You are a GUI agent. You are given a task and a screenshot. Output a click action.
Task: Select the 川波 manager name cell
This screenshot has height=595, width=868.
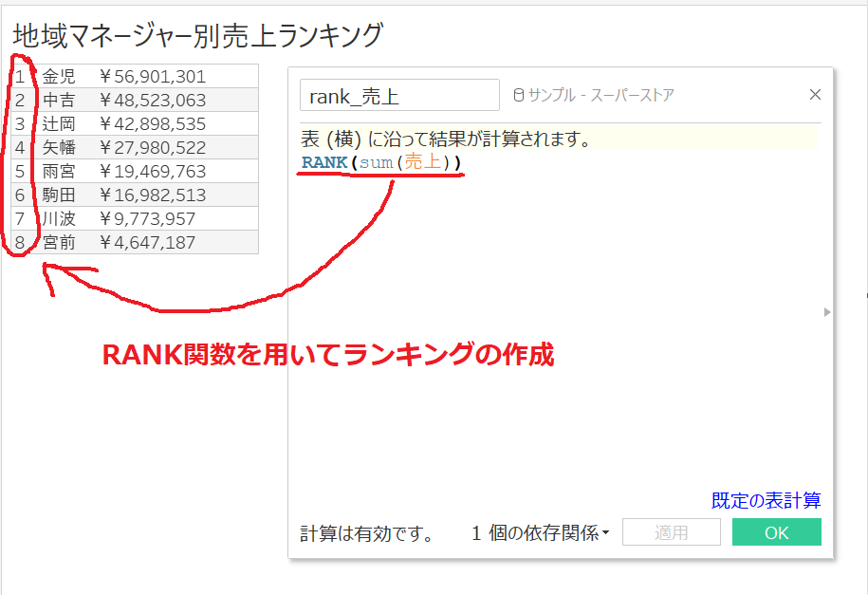point(59,219)
